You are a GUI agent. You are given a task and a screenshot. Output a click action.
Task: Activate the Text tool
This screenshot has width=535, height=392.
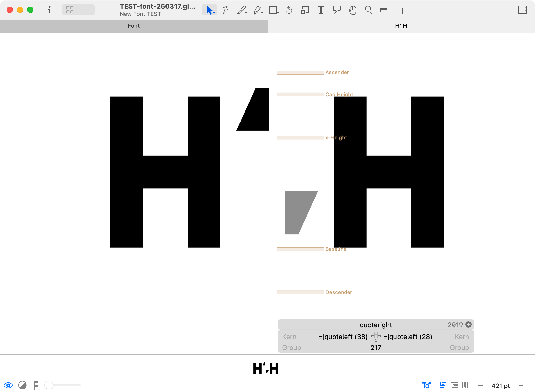point(321,10)
